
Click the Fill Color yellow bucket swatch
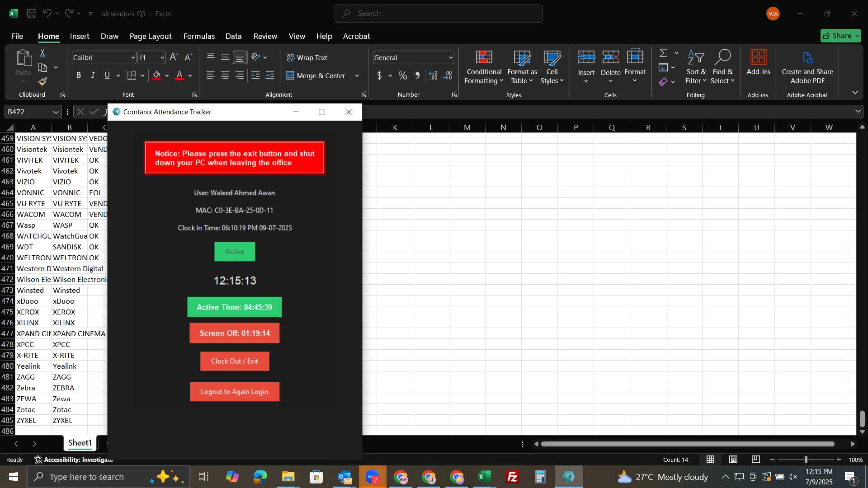pyautogui.click(x=156, y=75)
